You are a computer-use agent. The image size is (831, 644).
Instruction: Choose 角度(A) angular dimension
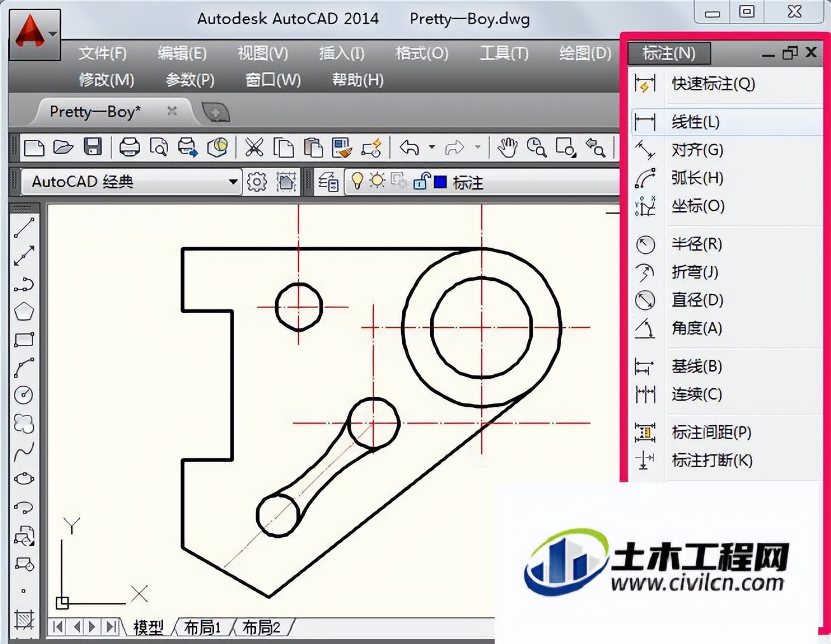726,328
